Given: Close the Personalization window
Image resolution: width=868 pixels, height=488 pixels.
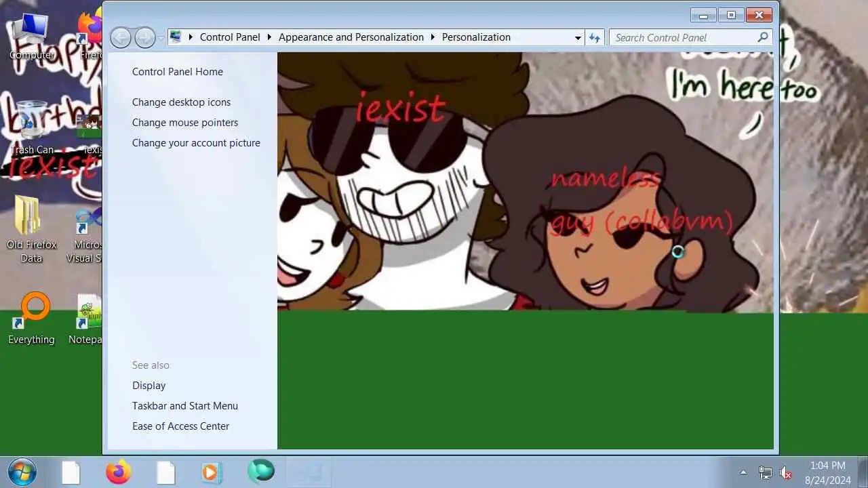Looking at the screenshot, I should tap(759, 15).
